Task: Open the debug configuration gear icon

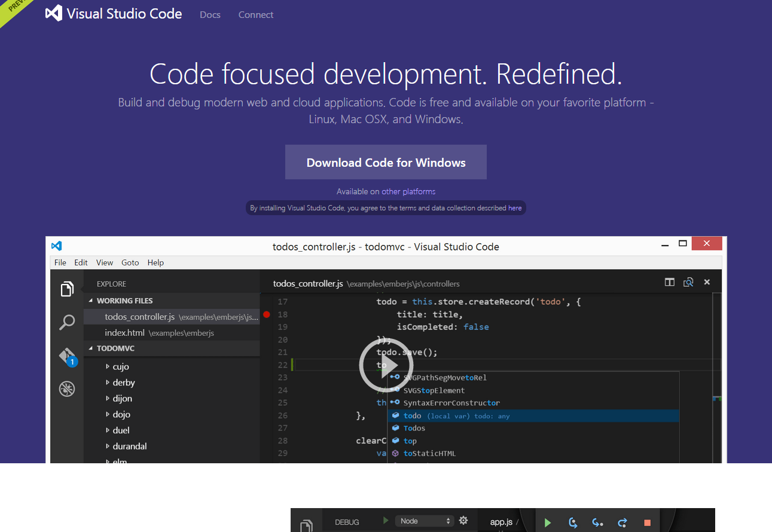Action: (x=463, y=521)
